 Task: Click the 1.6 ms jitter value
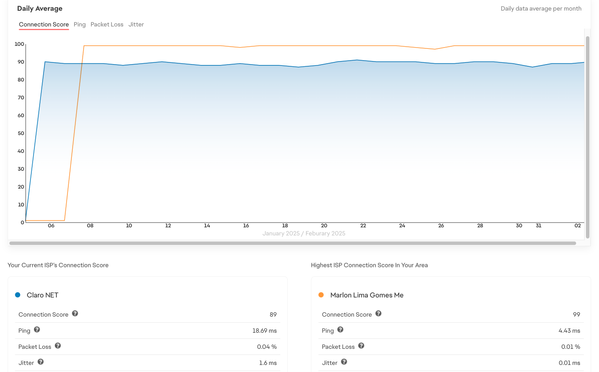tap(268, 363)
